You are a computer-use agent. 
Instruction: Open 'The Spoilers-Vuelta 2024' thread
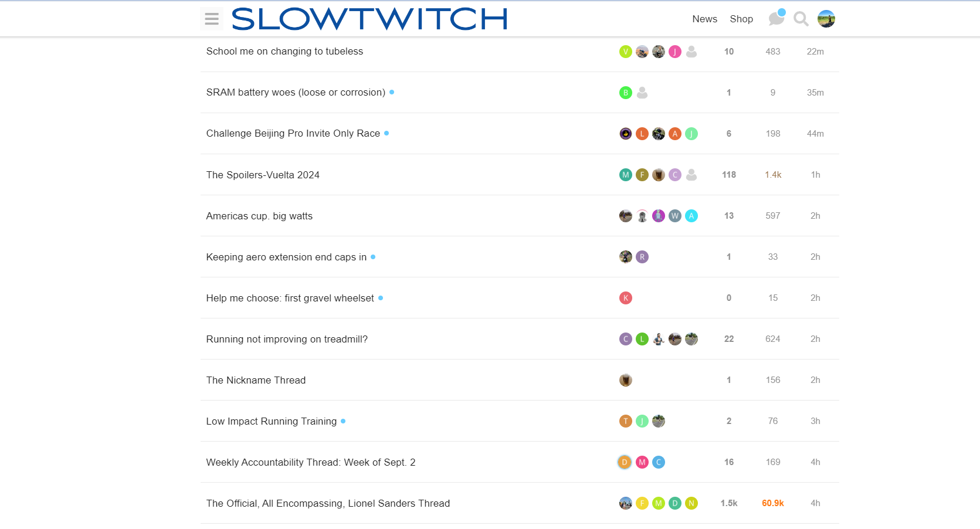tap(263, 175)
